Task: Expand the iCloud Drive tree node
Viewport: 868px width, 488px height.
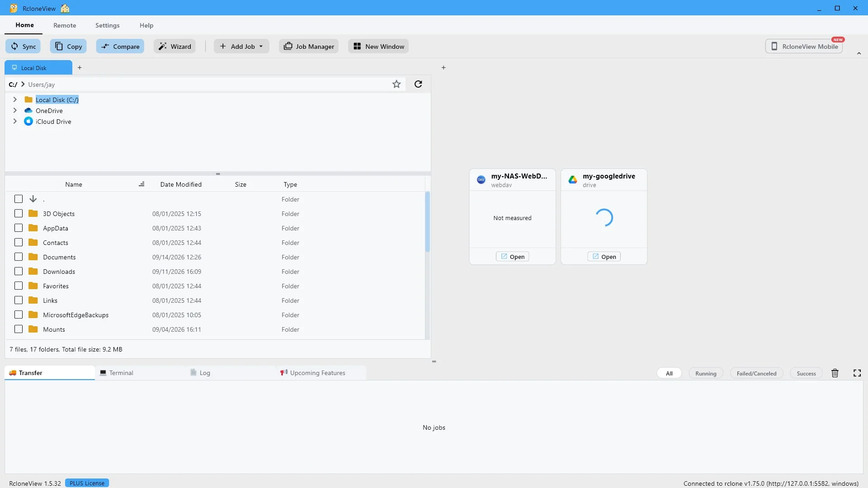Action: click(15, 121)
